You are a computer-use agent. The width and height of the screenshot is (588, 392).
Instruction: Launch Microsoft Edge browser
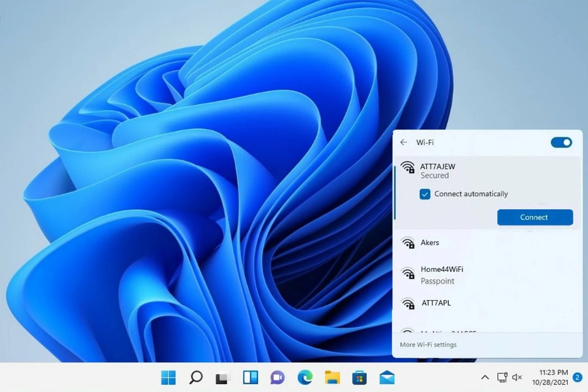[305, 378]
